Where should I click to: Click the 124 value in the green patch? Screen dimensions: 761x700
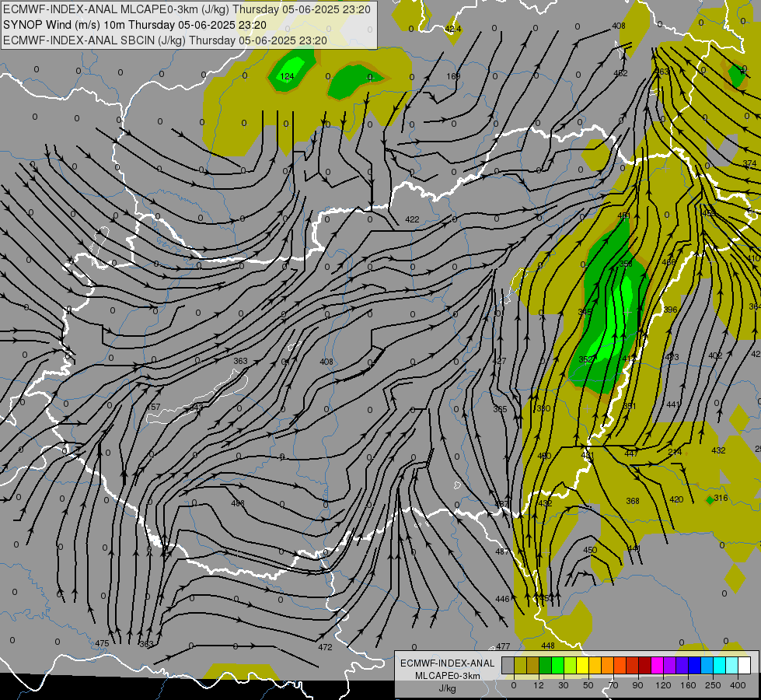pyautogui.click(x=287, y=76)
